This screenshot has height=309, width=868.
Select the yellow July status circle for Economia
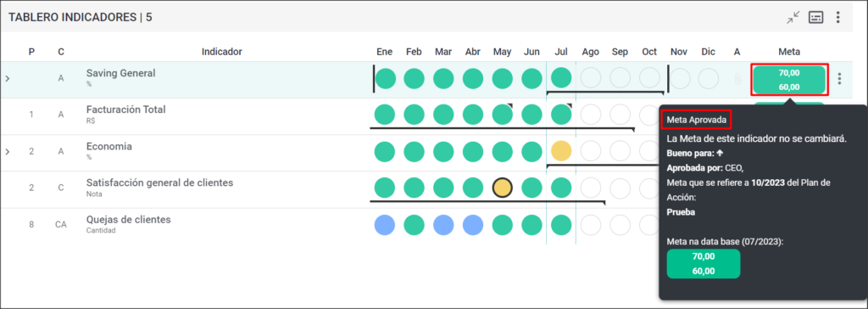561,151
